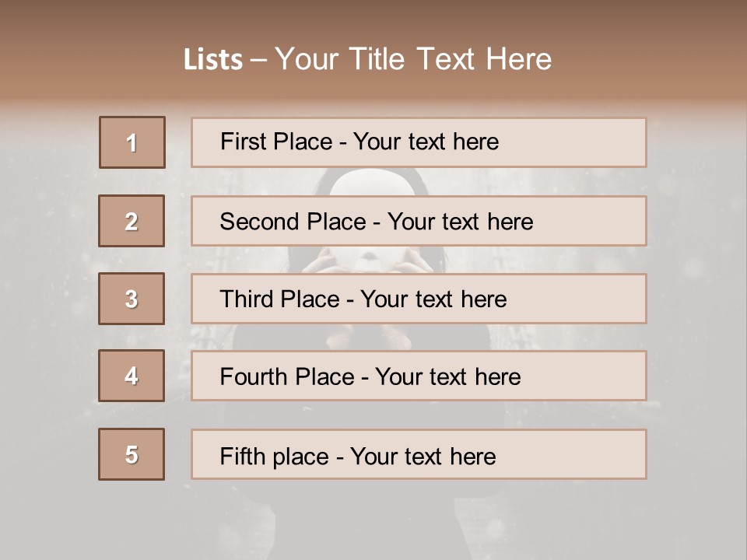Select the number 2 square
This screenshot has height=560, width=747.
click(132, 221)
